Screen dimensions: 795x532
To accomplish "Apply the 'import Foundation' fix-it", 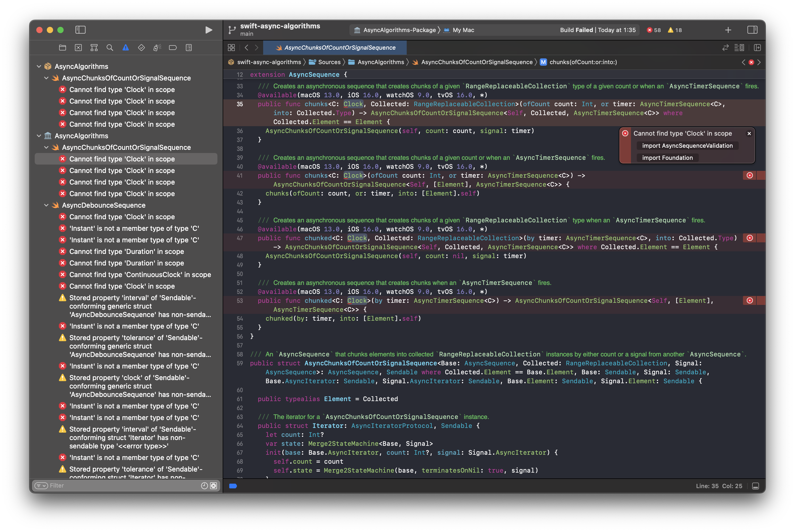I will coord(667,158).
